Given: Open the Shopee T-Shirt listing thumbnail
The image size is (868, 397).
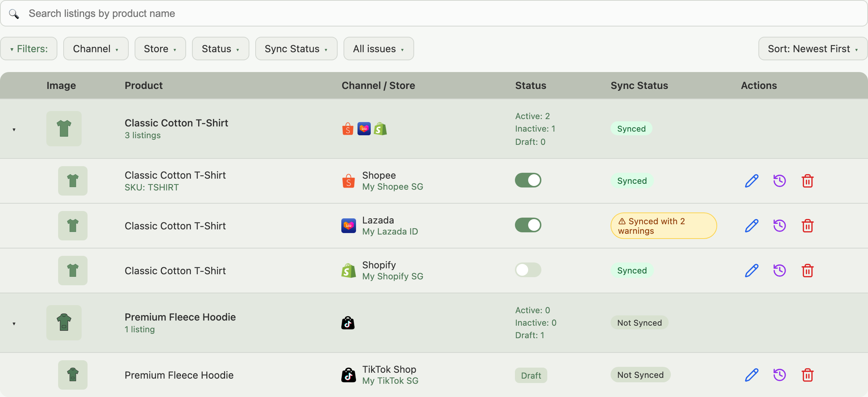Looking at the screenshot, I should pyautogui.click(x=73, y=181).
